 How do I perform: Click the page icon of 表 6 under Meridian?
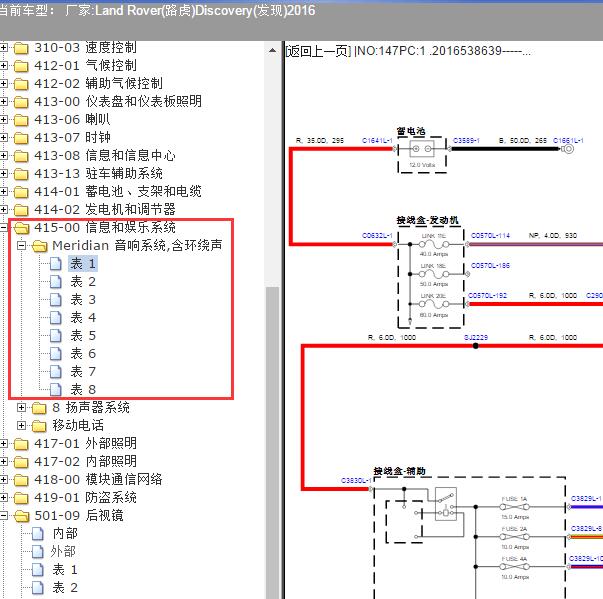(x=56, y=354)
